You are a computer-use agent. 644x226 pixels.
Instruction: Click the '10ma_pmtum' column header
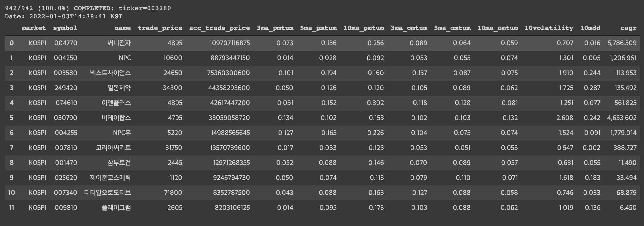pyautogui.click(x=364, y=28)
